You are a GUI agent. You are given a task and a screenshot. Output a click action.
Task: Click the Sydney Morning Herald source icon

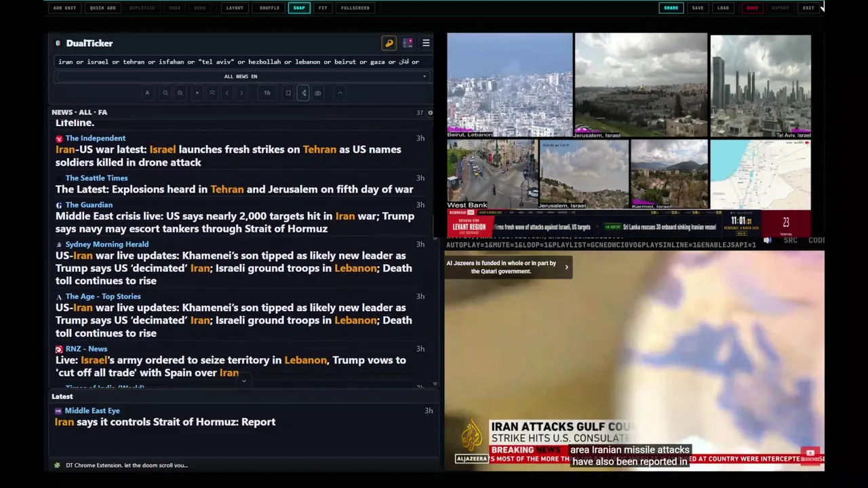pos(59,245)
